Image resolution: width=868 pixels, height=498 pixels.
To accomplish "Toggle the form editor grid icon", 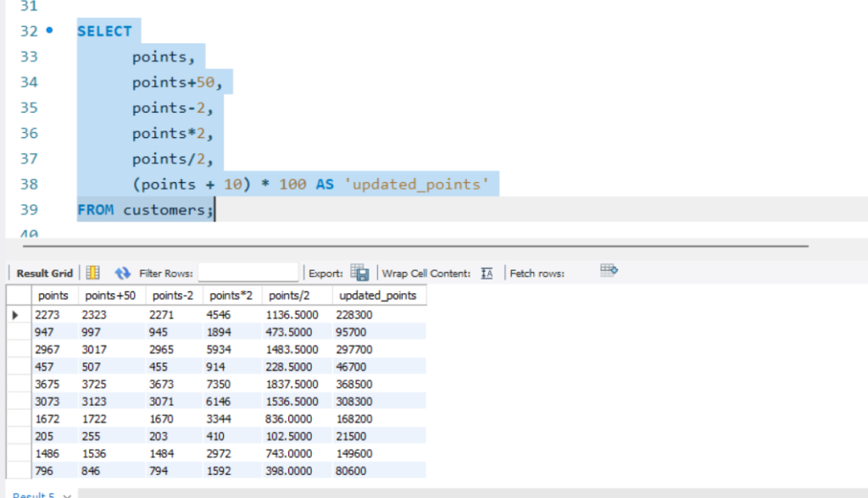I will tap(93, 273).
